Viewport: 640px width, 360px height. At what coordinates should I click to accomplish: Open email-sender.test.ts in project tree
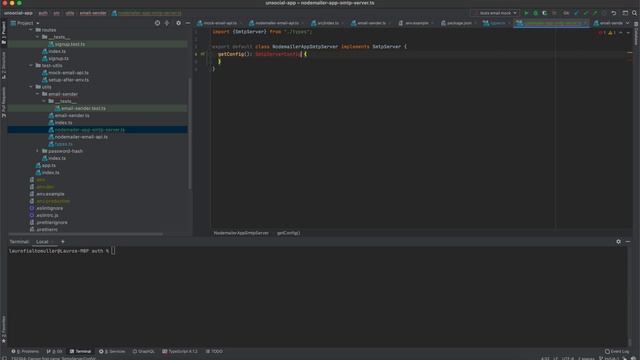pyautogui.click(x=83, y=109)
